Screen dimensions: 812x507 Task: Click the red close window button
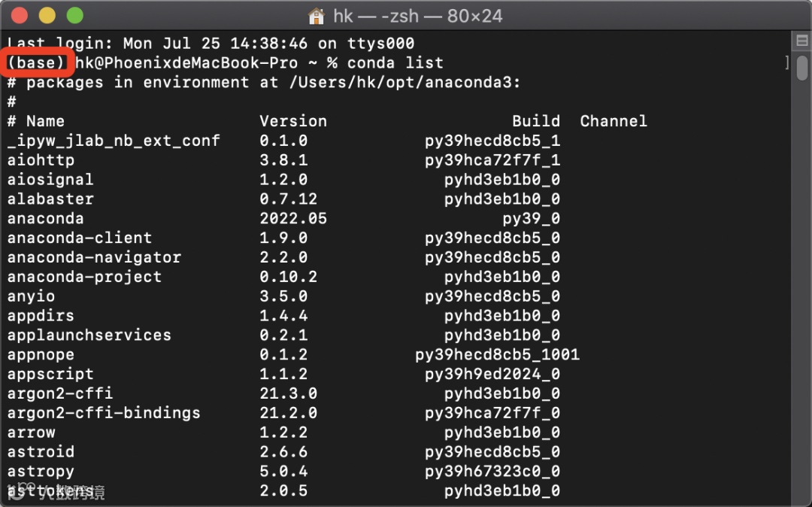coord(19,16)
